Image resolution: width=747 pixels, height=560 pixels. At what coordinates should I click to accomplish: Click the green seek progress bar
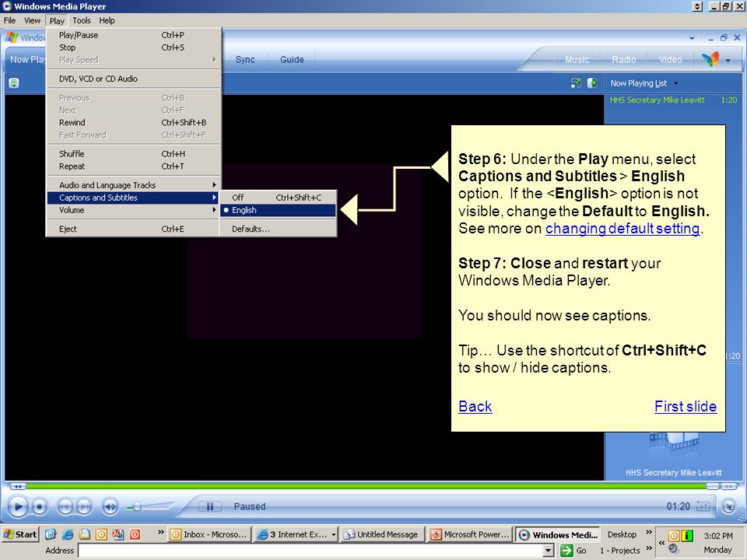[366, 486]
